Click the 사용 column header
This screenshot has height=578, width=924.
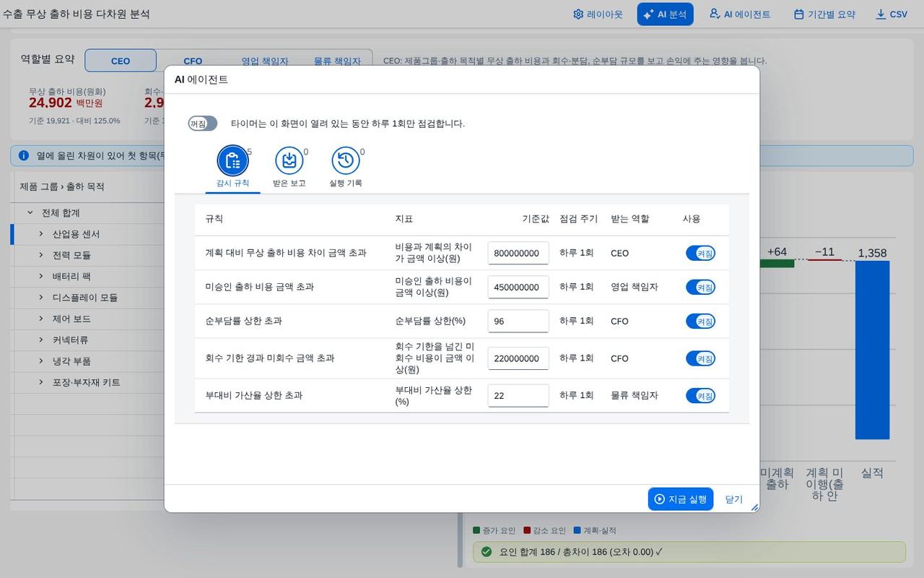[x=692, y=219]
